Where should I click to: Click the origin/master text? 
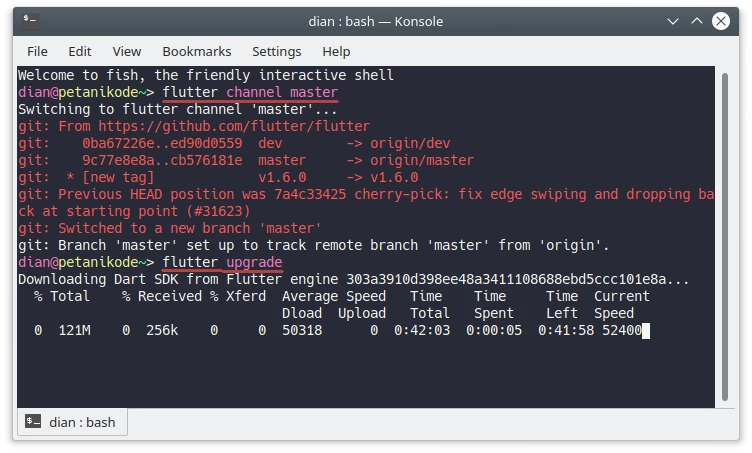click(422, 160)
